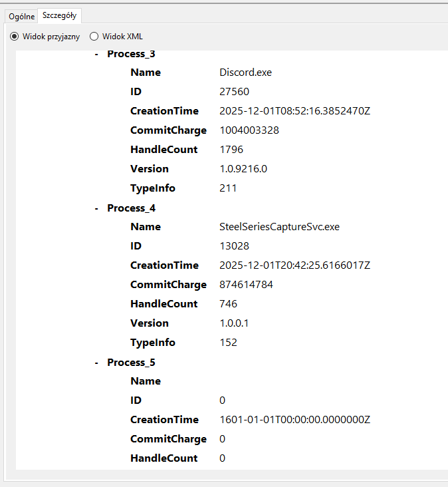Switch to the Ogólne tab
448x487 pixels.
21,16
